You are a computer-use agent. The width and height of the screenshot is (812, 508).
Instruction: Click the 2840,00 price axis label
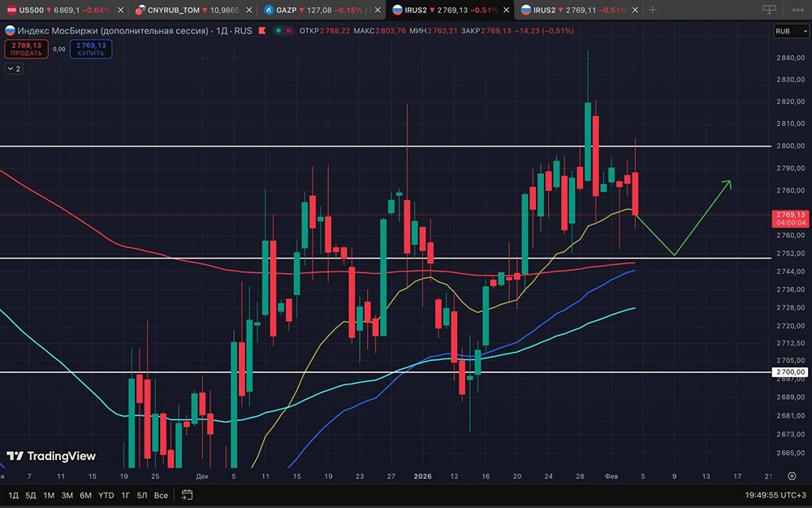(791, 58)
